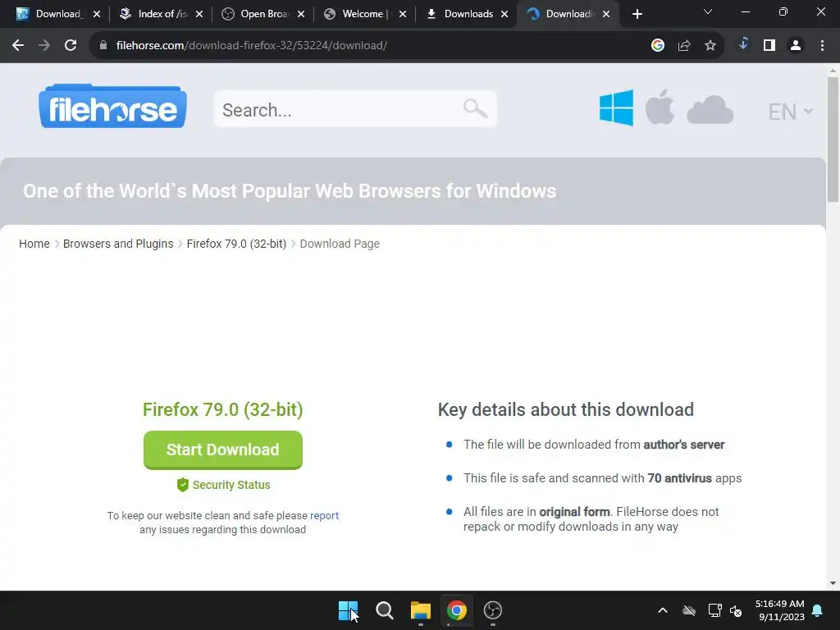The image size is (840, 630).
Task: Open the Chrome downloads indicator
Action: click(x=743, y=44)
